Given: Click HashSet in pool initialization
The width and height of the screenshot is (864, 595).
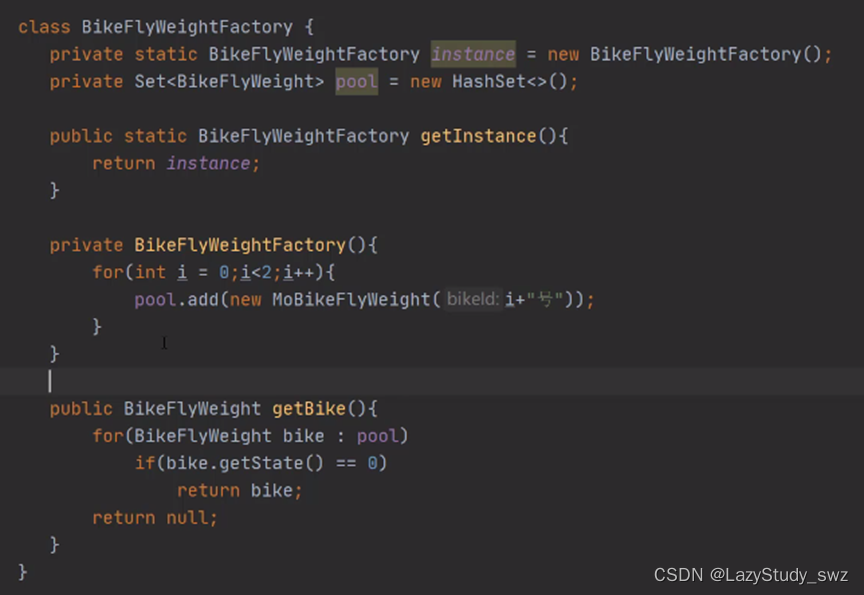Looking at the screenshot, I should [x=489, y=82].
